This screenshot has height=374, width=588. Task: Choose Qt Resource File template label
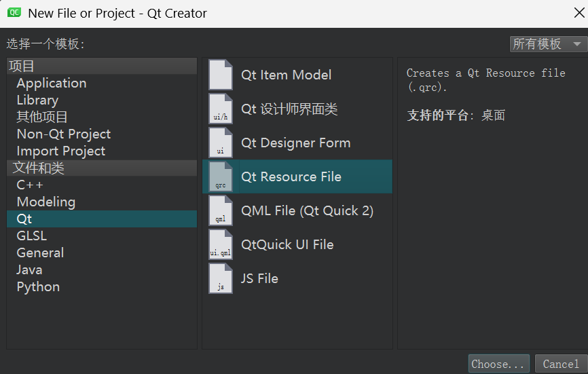coord(291,177)
